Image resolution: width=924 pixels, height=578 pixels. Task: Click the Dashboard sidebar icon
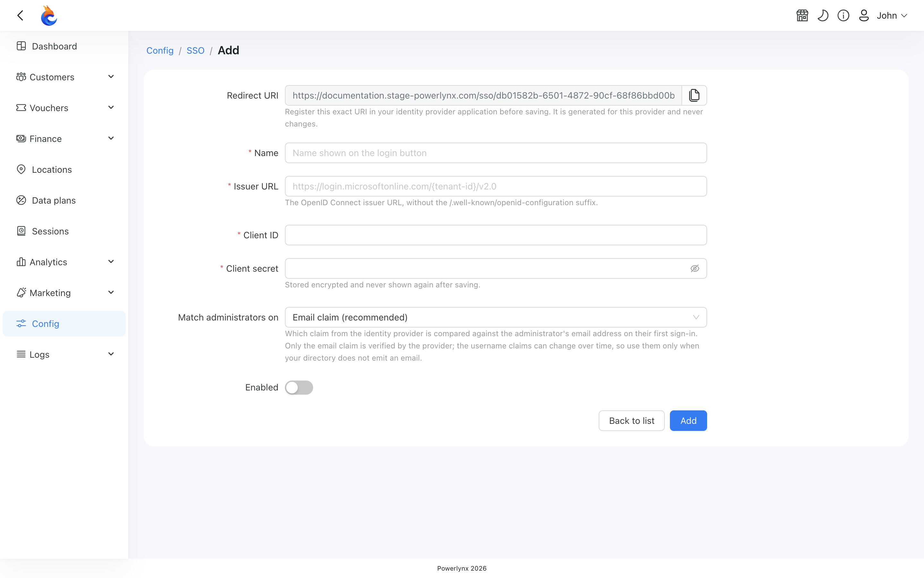click(21, 46)
